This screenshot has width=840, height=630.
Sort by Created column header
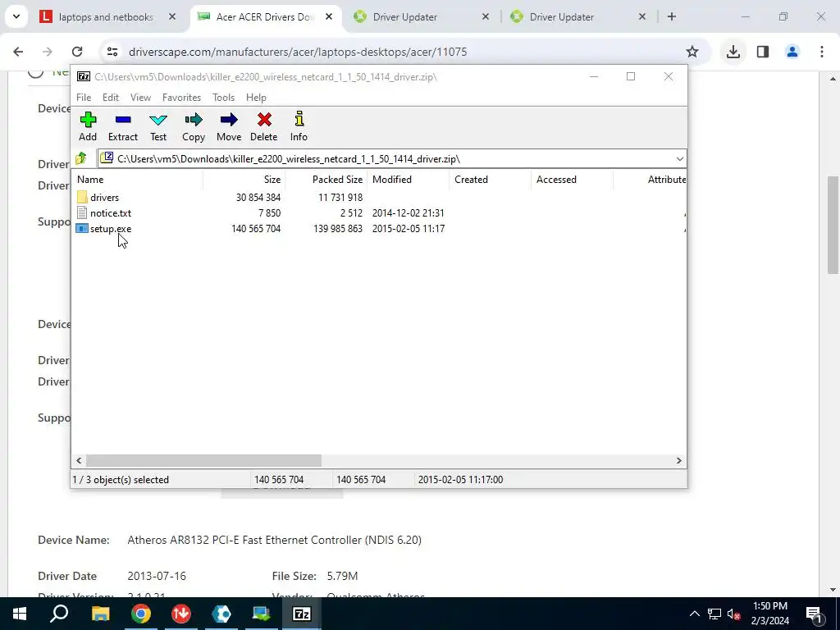(491, 180)
